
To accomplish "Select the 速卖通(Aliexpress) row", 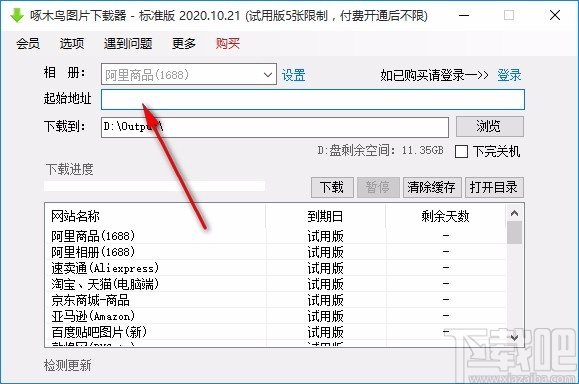I will pyautogui.click(x=275, y=268).
